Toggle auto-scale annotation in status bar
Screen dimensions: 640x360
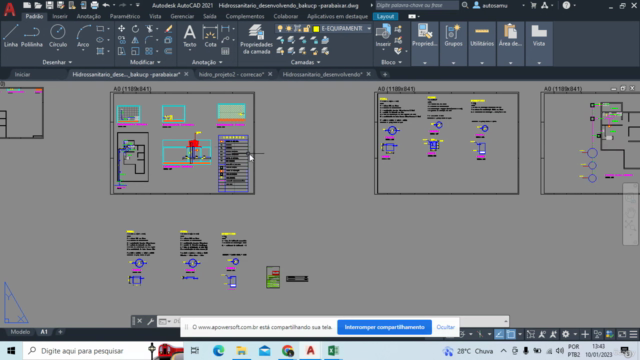tap(553, 334)
